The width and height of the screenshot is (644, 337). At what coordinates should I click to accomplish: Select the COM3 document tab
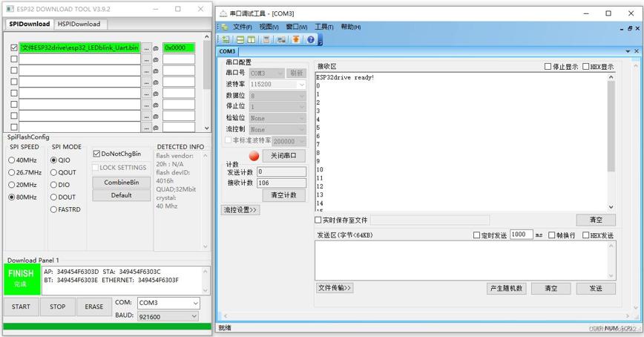click(x=227, y=51)
